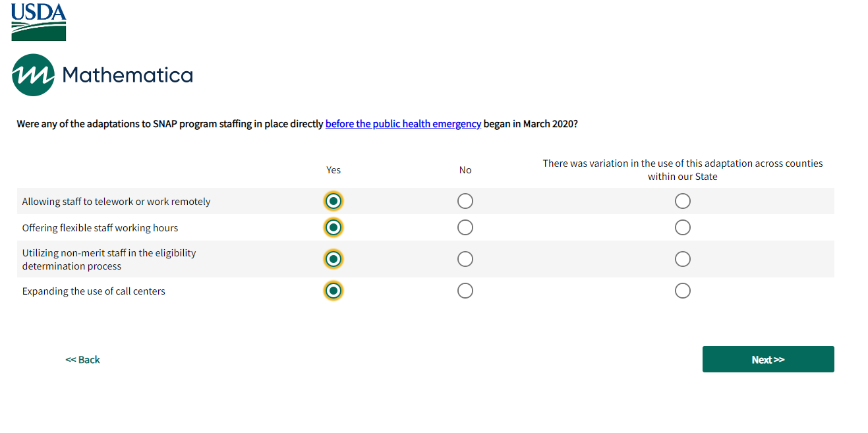Choose variation across counties for telework row
This screenshot has width=868, height=433.
click(683, 201)
